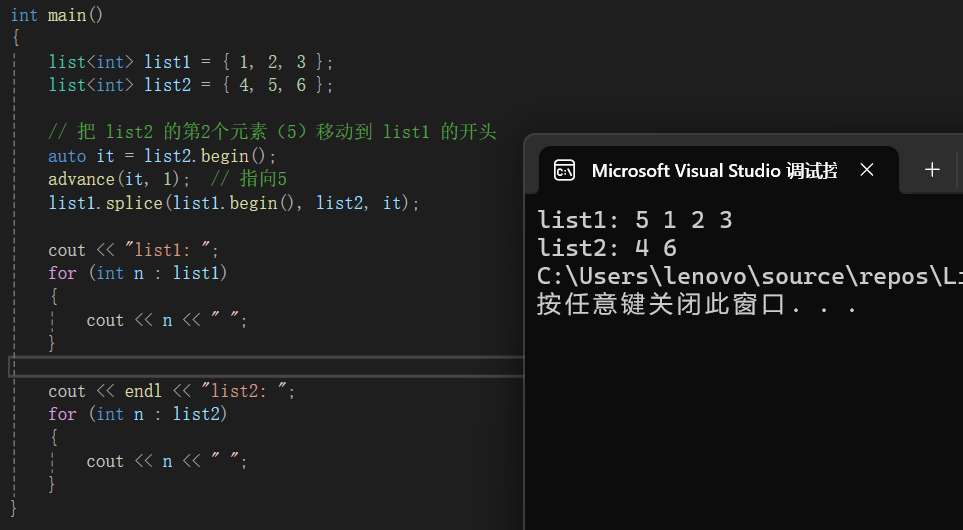Click the 'for (int n : list1)' loop line

138,273
